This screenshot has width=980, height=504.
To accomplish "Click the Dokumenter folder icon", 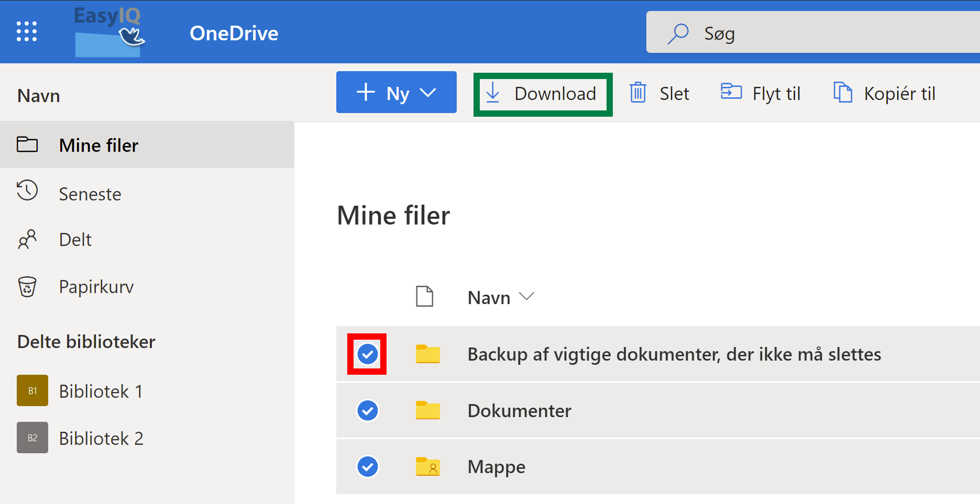I will (x=427, y=410).
